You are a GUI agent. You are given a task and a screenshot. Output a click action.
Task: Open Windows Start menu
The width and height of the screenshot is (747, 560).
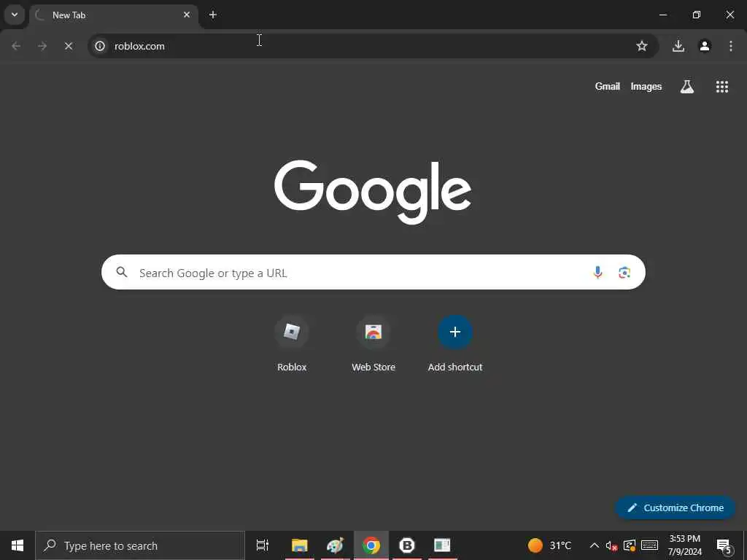(18, 545)
